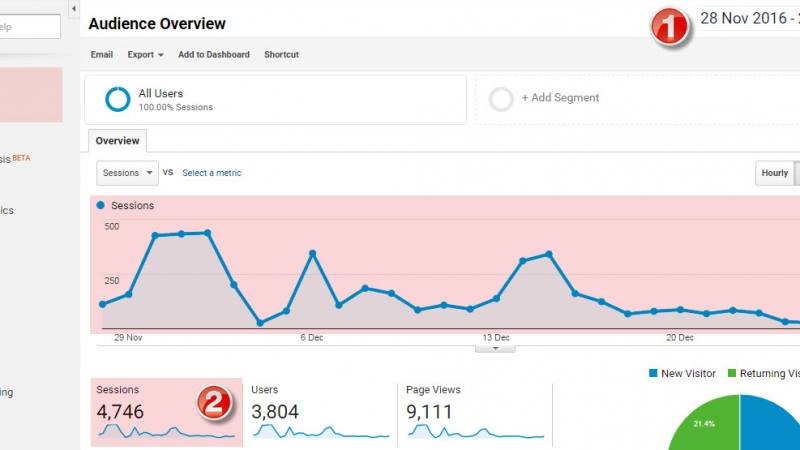Viewport: 800px width, 450px height.
Task: Click Email in the report toolbar
Action: pyautogui.click(x=102, y=55)
